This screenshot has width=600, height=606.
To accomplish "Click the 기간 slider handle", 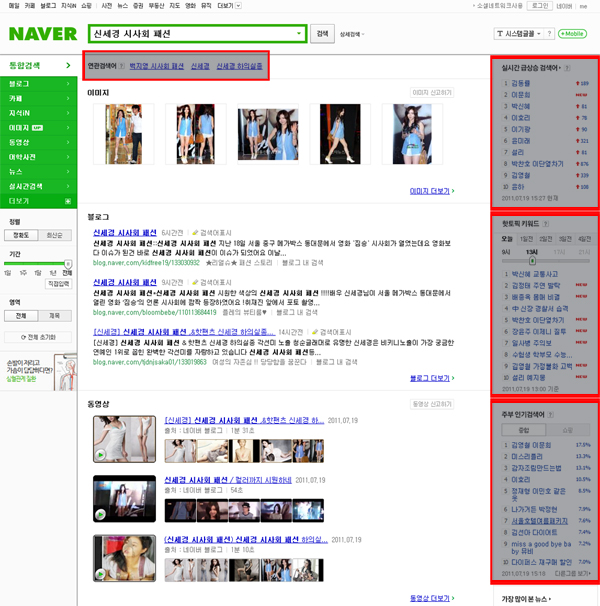I will tap(68, 264).
